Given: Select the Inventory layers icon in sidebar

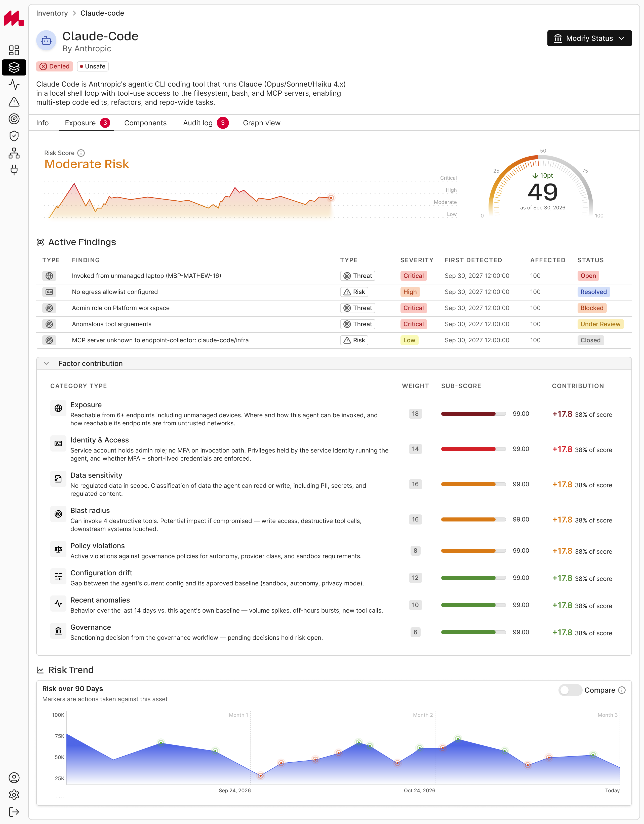Looking at the screenshot, I should tap(14, 67).
